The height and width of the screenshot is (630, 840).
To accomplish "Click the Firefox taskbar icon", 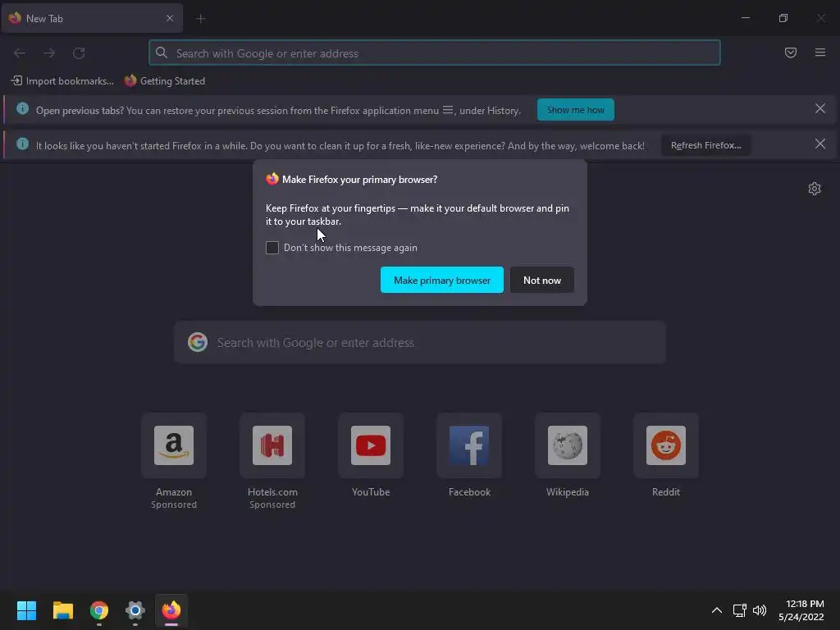I will pyautogui.click(x=171, y=610).
